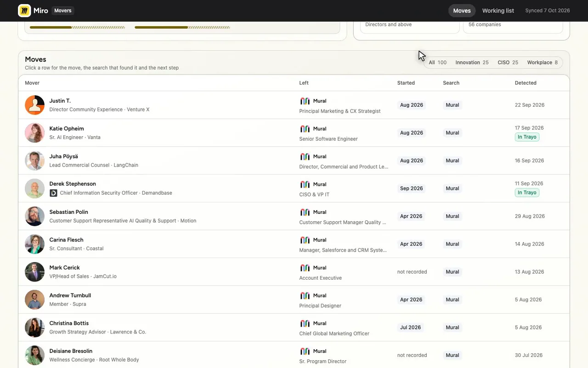The image size is (588, 368).
Task: Click the Demandbase logo icon
Action: point(53,193)
